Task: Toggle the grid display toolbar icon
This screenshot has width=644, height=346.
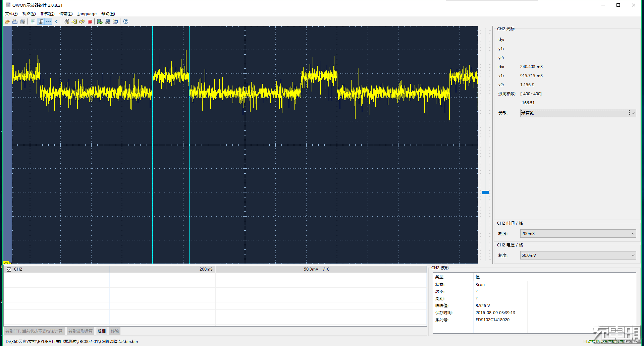Action: (41, 21)
